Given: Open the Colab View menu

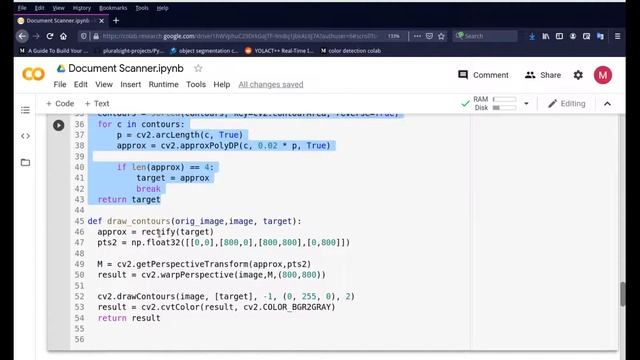Looking at the screenshot, I should (x=104, y=84).
